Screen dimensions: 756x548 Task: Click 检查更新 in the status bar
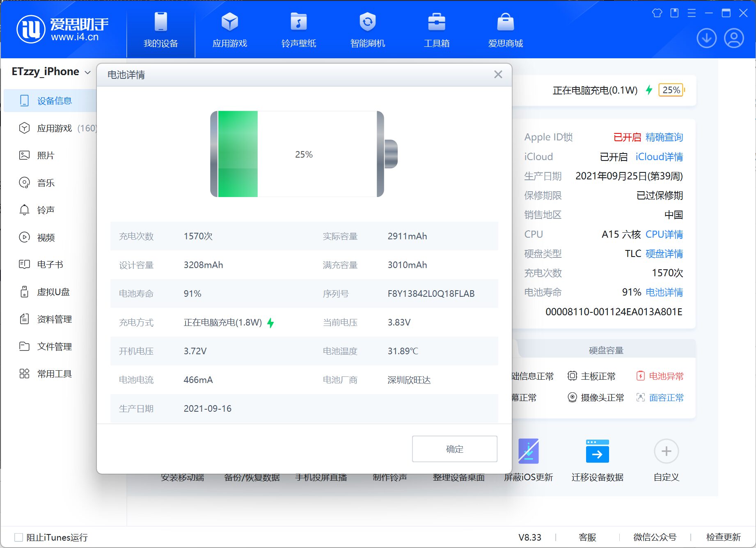(x=723, y=537)
